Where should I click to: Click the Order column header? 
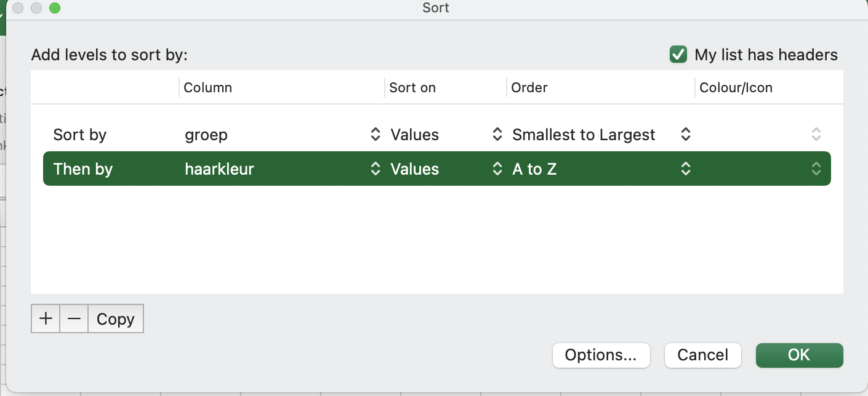[x=529, y=87]
